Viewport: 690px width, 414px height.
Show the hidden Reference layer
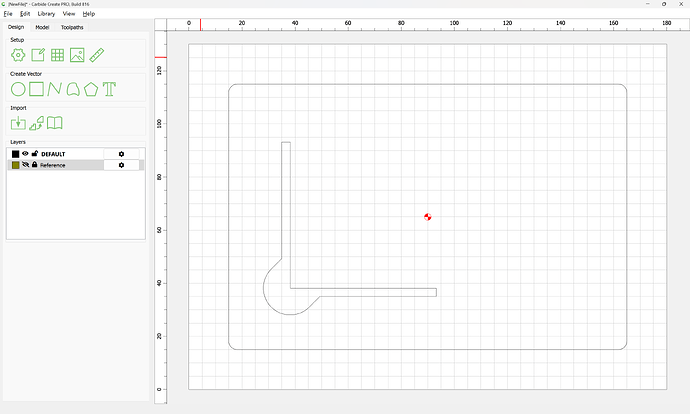point(26,165)
